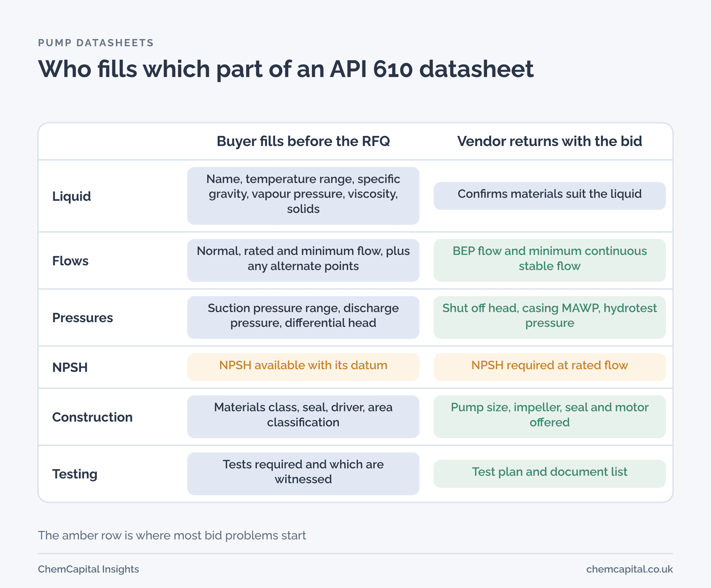
Task: Select the amber 'NPSH available with its datum' cell
Action: coord(303,367)
